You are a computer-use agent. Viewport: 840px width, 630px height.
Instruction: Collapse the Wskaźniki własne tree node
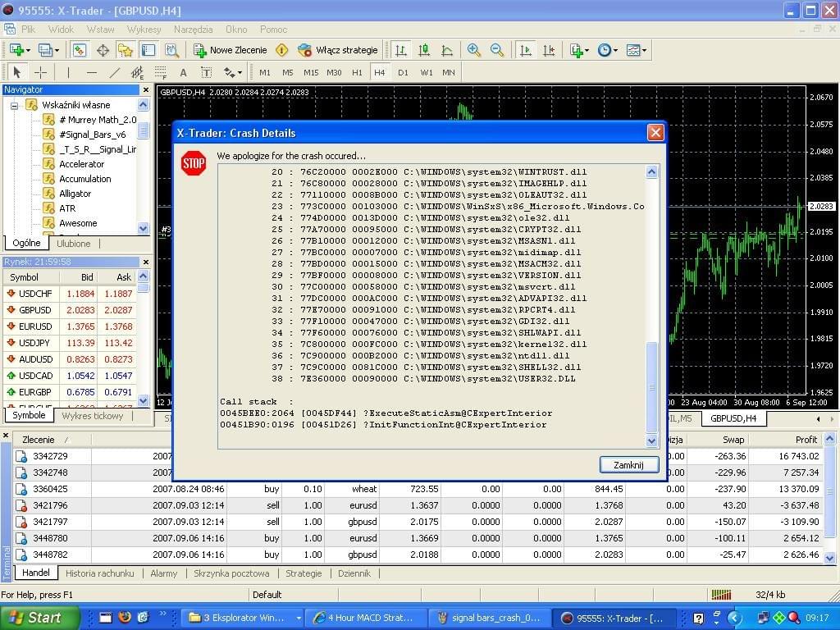click(15, 106)
